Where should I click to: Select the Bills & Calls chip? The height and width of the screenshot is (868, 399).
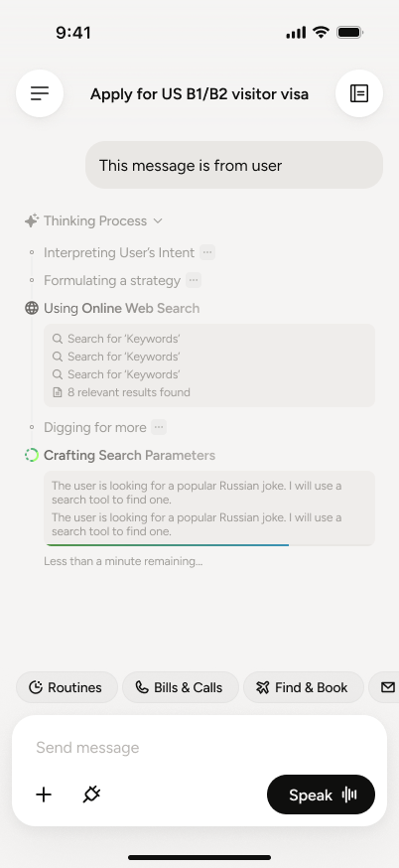click(x=181, y=687)
